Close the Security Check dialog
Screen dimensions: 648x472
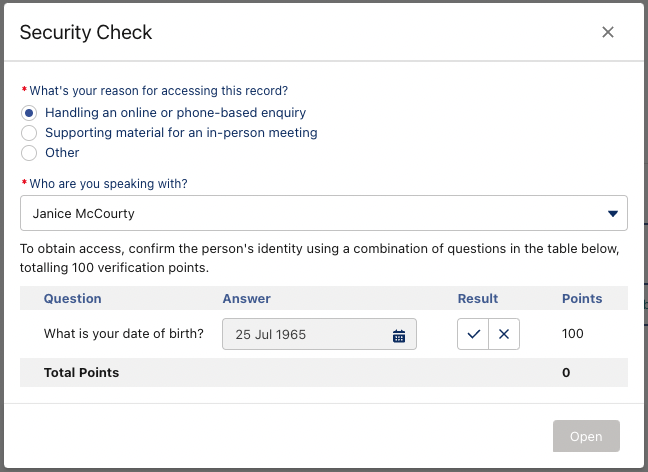[x=608, y=32]
